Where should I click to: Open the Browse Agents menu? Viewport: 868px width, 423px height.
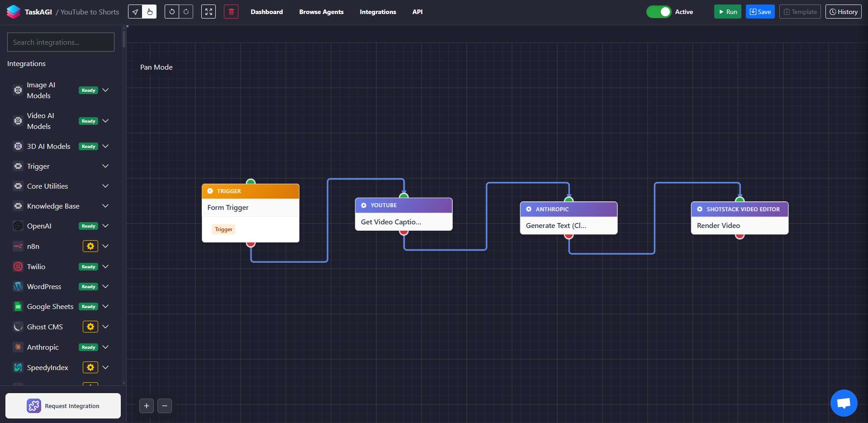click(x=321, y=12)
